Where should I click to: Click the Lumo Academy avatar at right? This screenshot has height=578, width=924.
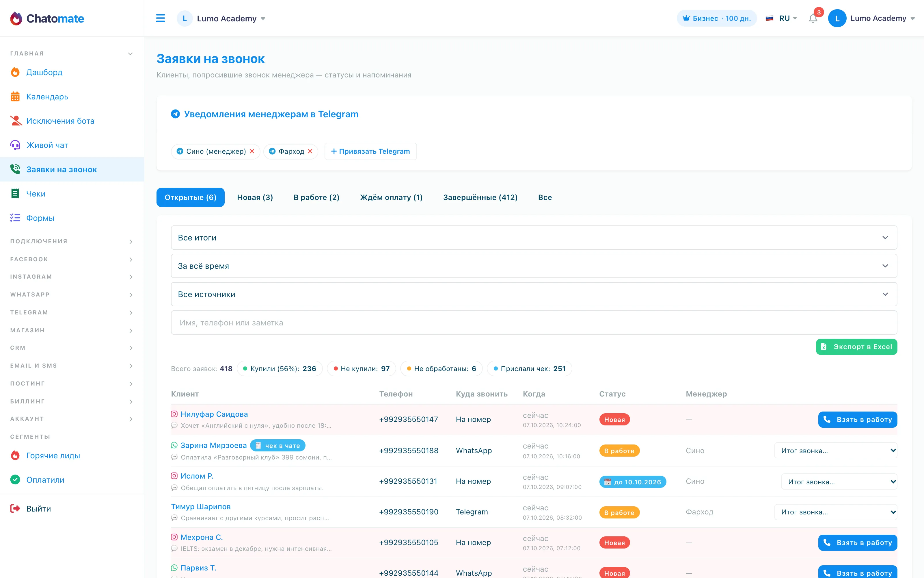click(837, 18)
